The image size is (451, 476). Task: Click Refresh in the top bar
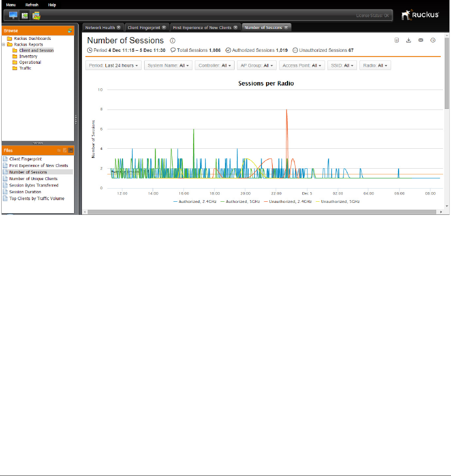pyautogui.click(x=32, y=5)
